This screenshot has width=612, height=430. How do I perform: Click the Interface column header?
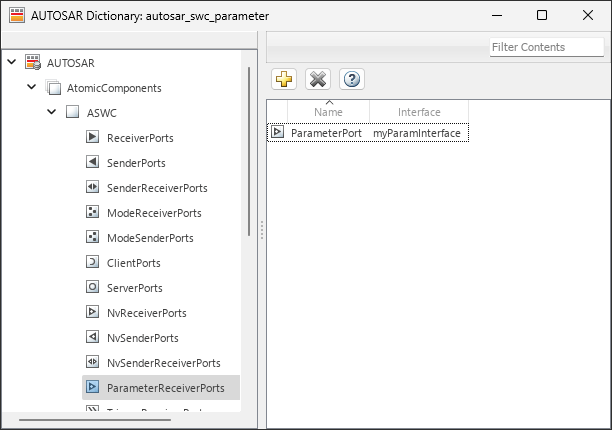click(418, 111)
